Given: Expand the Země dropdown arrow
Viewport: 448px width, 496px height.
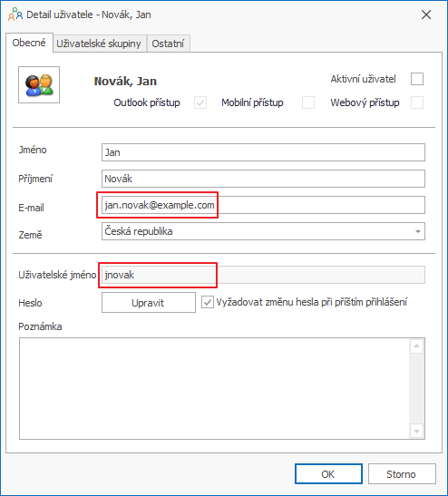Looking at the screenshot, I should coord(418,231).
